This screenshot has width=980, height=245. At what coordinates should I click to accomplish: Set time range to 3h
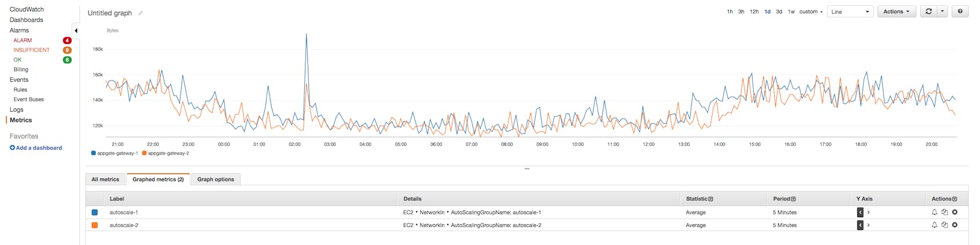[741, 12]
